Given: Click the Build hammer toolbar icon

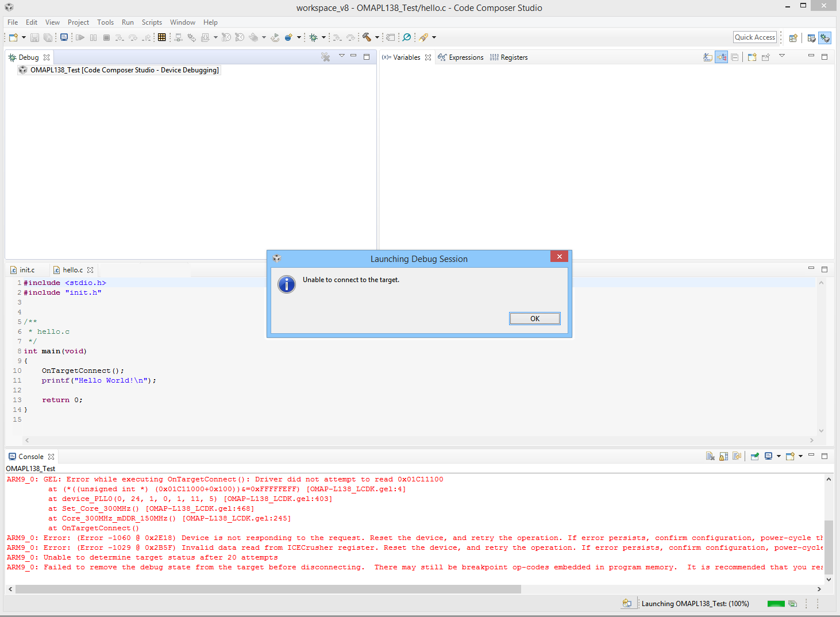Looking at the screenshot, I should point(367,37).
